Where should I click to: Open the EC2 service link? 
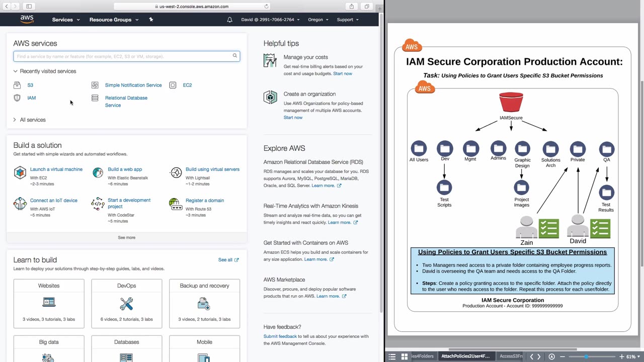click(x=187, y=85)
